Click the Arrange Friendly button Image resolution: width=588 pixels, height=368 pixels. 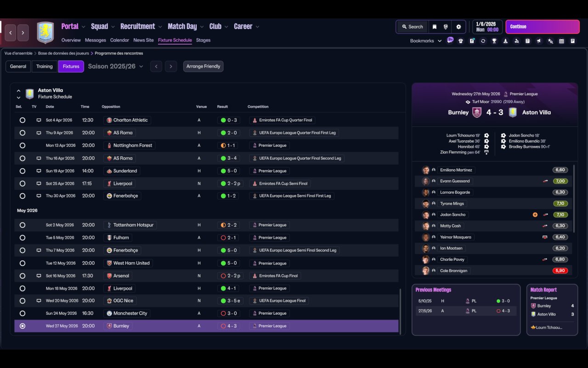point(204,66)
